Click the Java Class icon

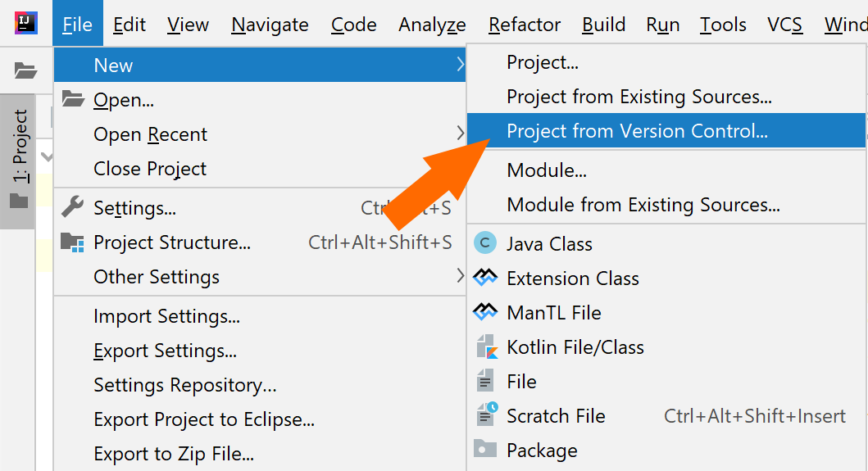[485, 243]
